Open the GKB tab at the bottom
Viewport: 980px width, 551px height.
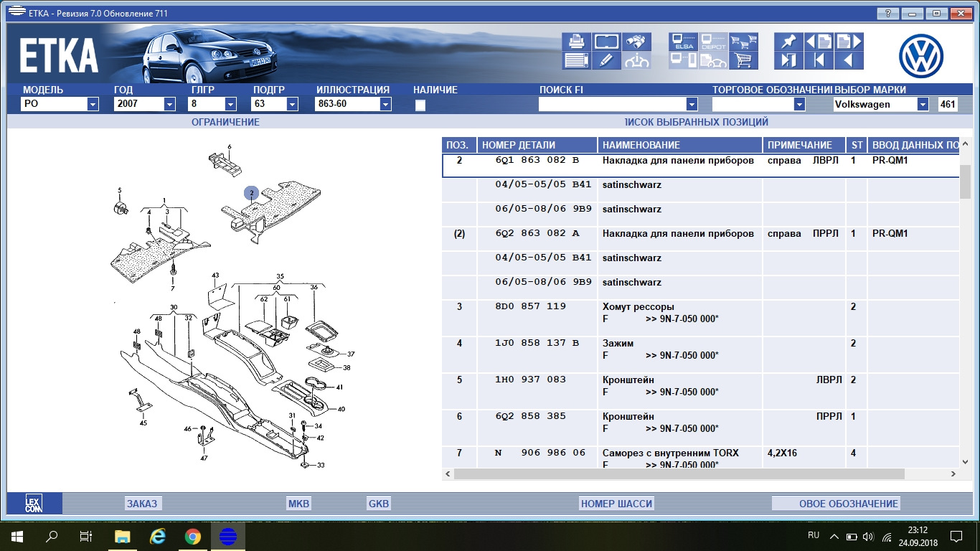pyautogui.click(x=378, y=504)
